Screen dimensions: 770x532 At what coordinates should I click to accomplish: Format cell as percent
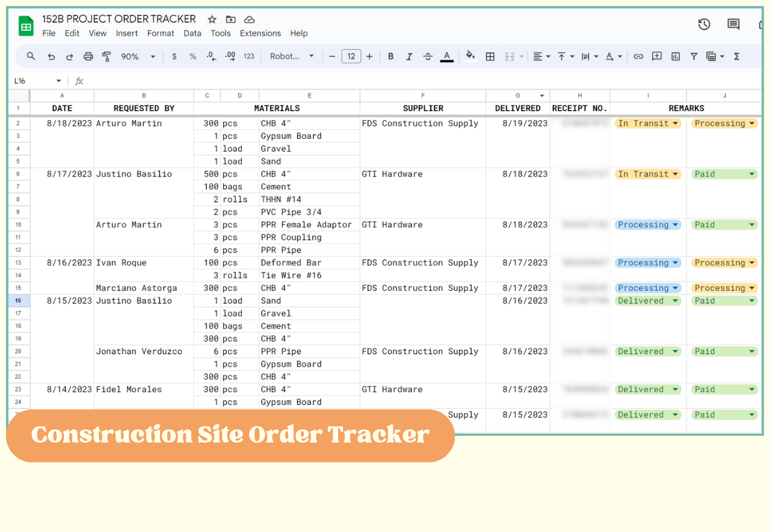[192, 57]
